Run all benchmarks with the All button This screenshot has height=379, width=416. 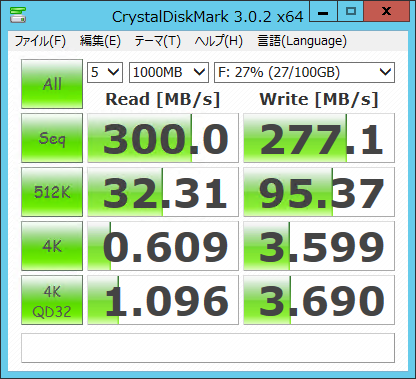[x=52, y=84]
